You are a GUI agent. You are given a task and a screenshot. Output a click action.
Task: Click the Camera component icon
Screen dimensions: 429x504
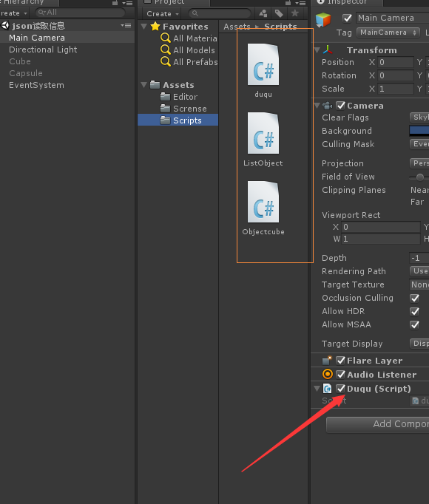pos(328,106)
